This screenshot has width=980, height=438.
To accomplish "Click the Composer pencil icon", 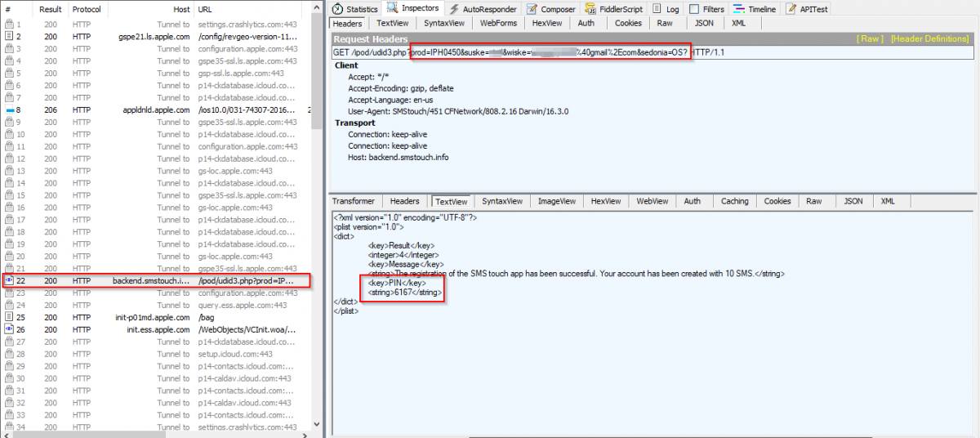I will pyautogui.click(x=532, y=9).
